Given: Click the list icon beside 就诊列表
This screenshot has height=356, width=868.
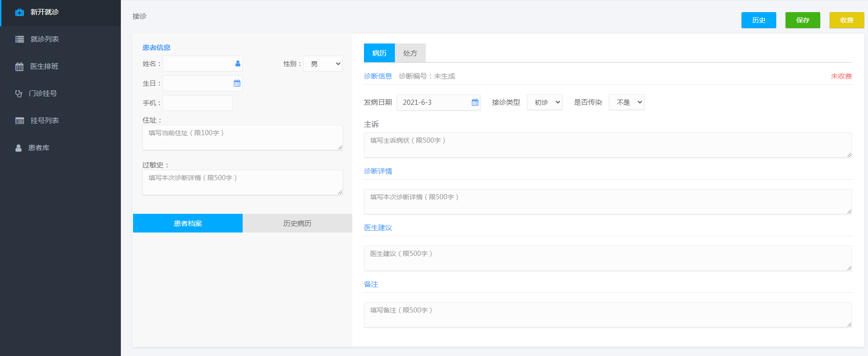Looking at the screenshot, I should 19,39.
